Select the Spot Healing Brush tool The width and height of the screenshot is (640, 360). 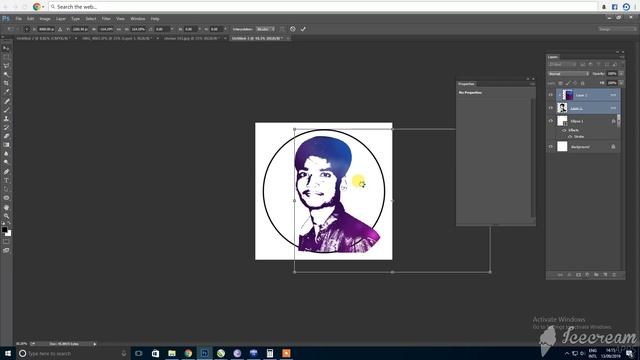(x=6, y=101)
